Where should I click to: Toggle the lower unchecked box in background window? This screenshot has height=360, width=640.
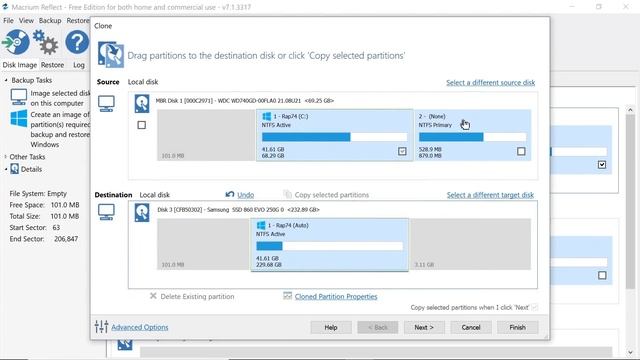click(x=602, y=276)
